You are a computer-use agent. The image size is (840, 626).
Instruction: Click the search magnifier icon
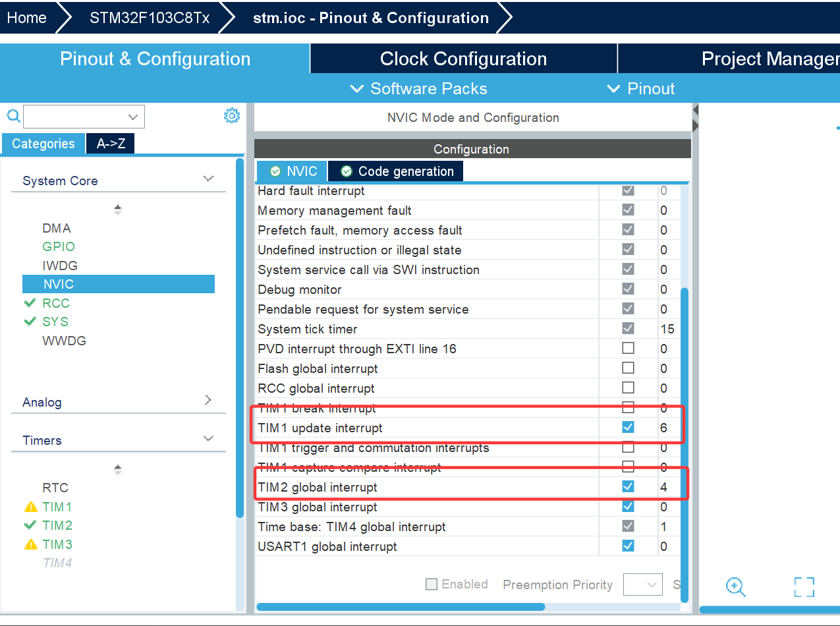coord(13,117)
